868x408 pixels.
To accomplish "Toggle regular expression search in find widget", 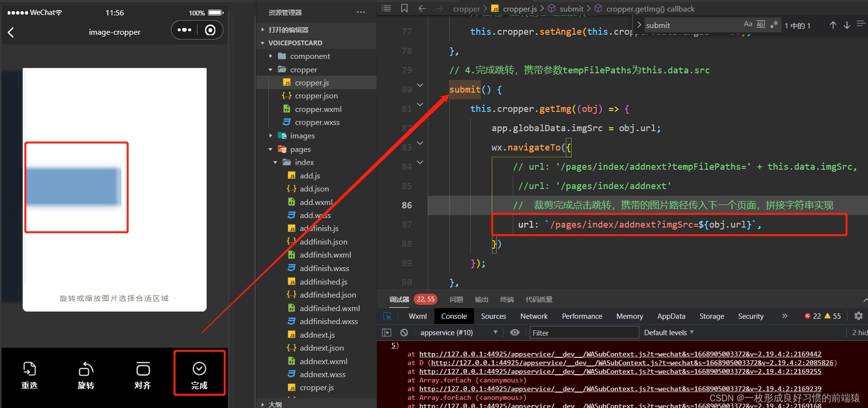I will pos(774,24).
